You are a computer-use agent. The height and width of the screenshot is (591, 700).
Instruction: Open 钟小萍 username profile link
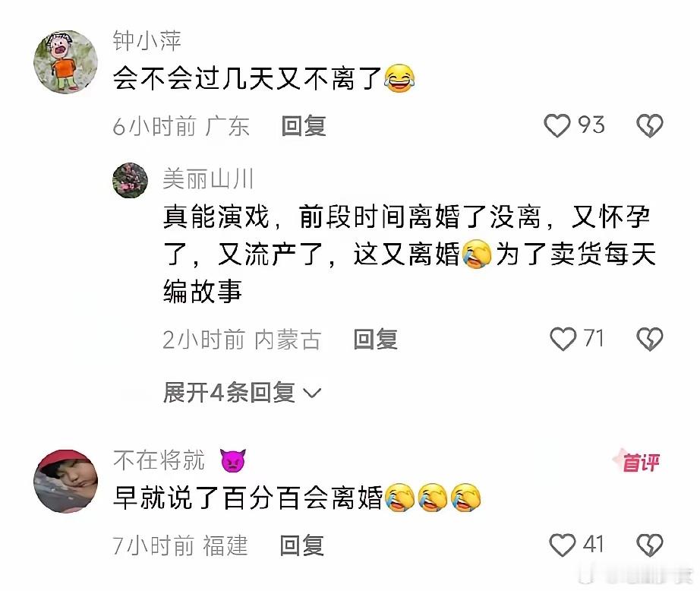pos(147,41)
